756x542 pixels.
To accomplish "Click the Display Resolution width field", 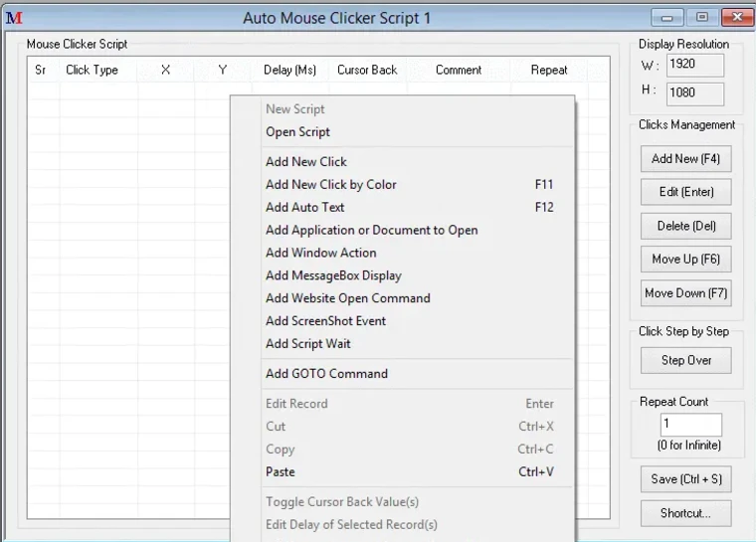I will (693, 65).
